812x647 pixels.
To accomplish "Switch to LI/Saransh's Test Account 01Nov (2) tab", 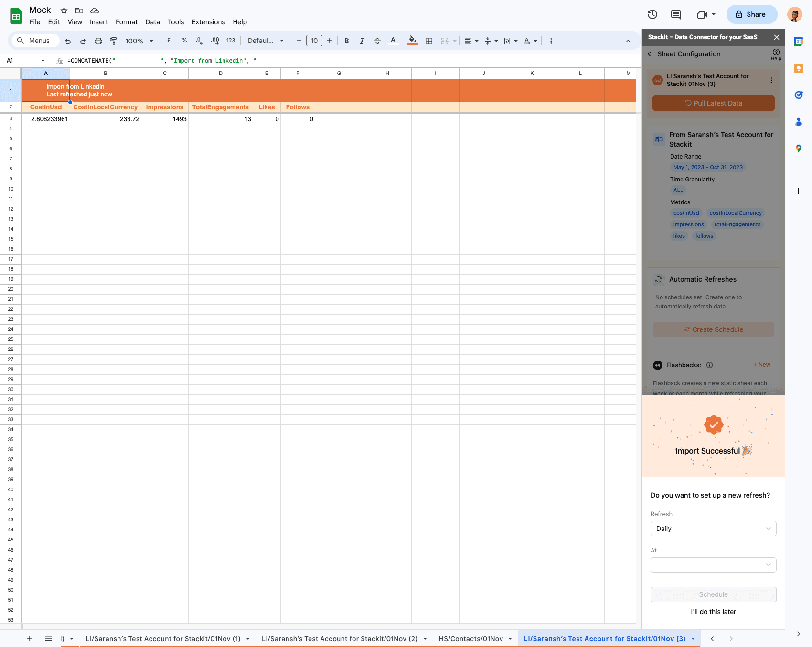I will (x=340, y=639).
